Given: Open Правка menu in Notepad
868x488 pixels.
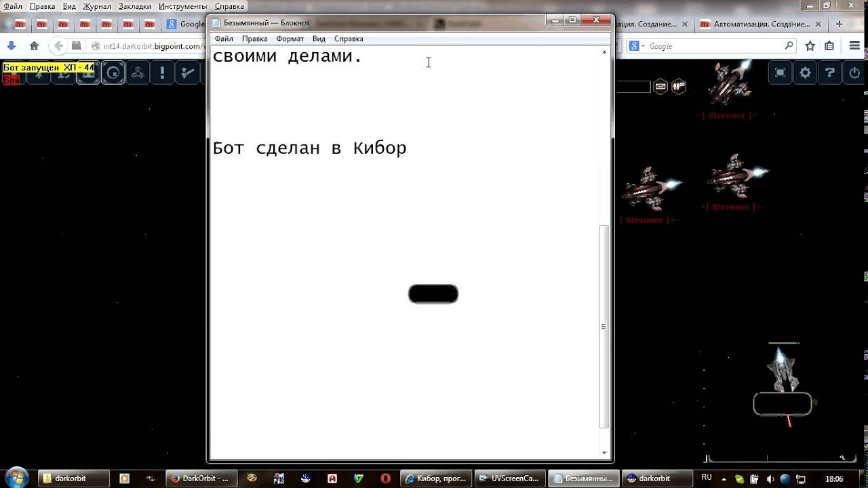Looking at the screenshot, I should point(254,39).
